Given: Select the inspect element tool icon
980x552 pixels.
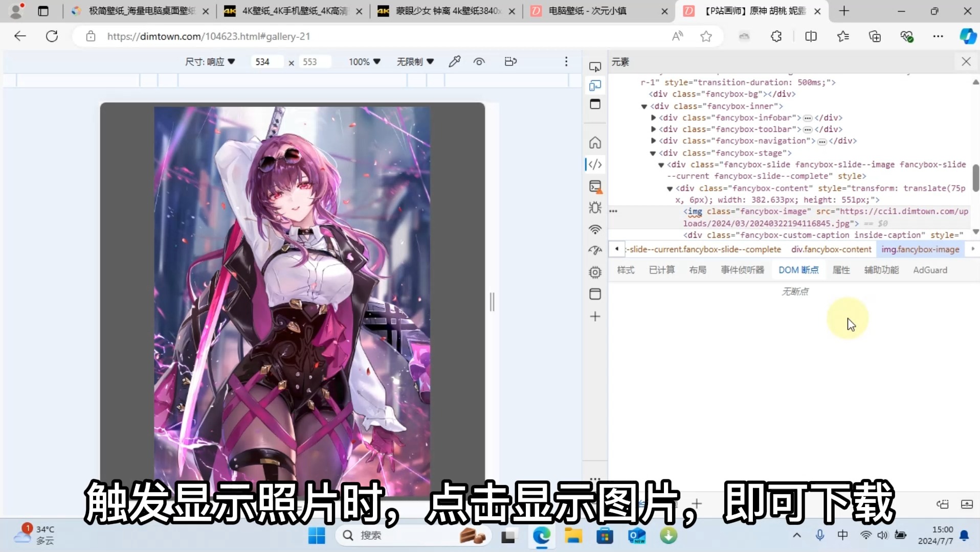Looking at the screenshot, I should pyautogui.click(x=595, y=67).
